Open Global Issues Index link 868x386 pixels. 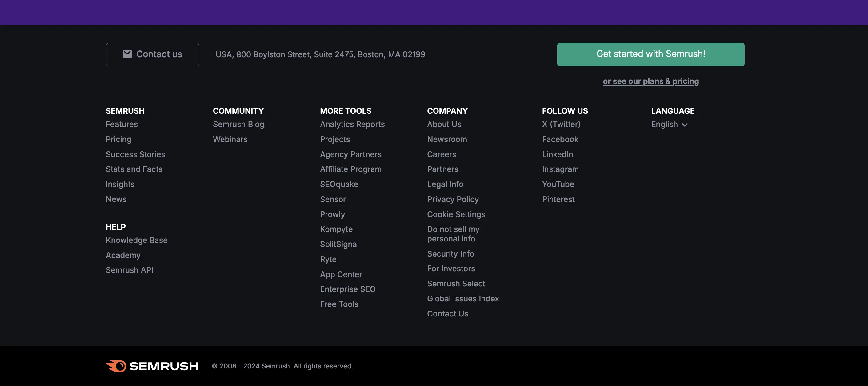463,298
